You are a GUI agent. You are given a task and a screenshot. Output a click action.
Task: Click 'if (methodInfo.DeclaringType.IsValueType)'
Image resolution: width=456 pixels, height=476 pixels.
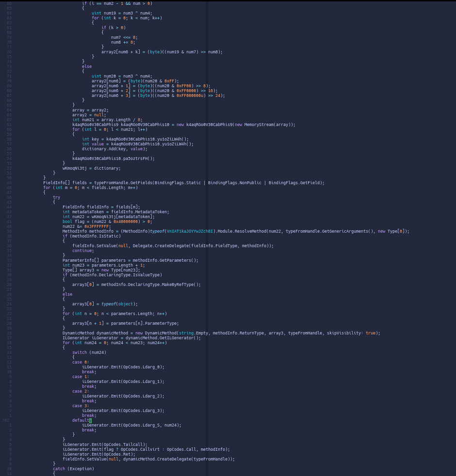pyautogui.click(x=112, y=275)
